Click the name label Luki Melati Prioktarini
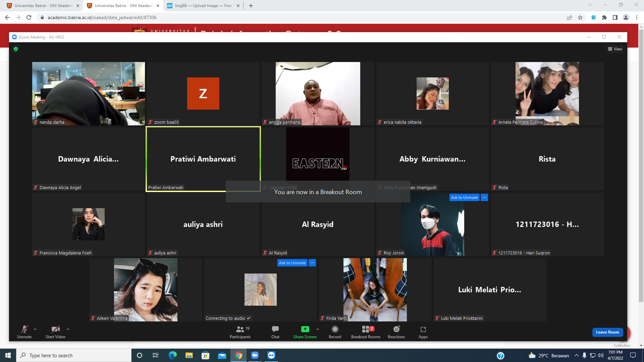 pyautogui.click(x=462, y=318)
